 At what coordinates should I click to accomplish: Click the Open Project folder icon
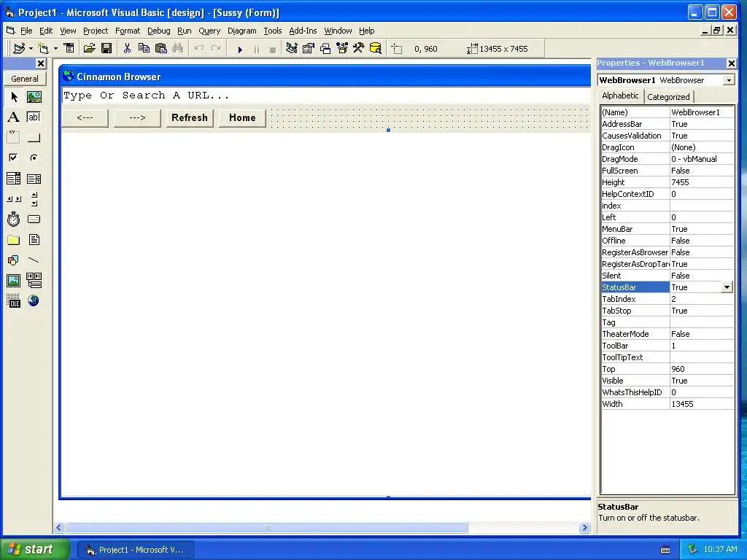90,49
